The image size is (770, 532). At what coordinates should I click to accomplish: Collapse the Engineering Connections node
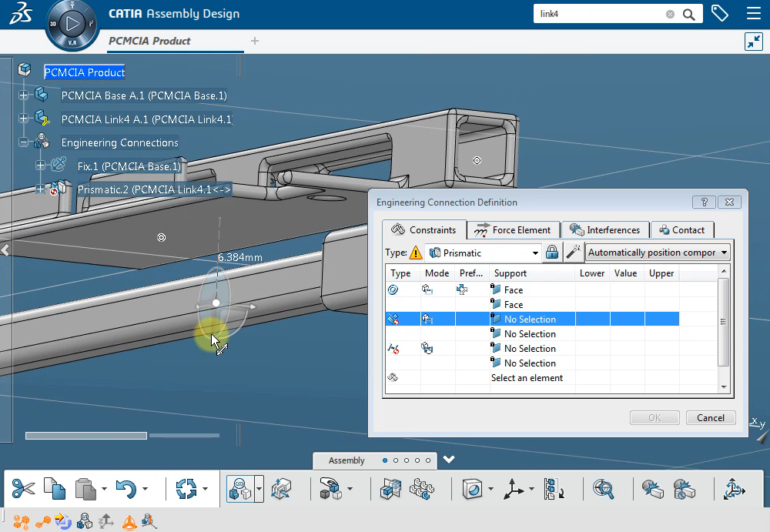coord(24,142)
